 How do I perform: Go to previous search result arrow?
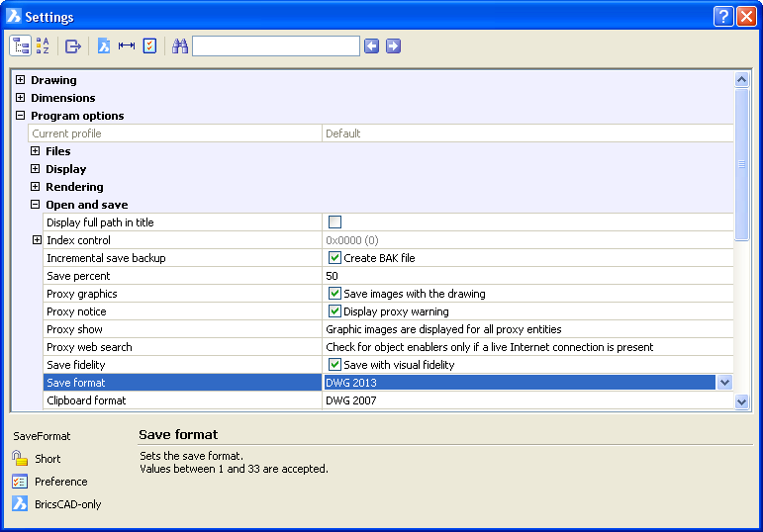point(372,46)
